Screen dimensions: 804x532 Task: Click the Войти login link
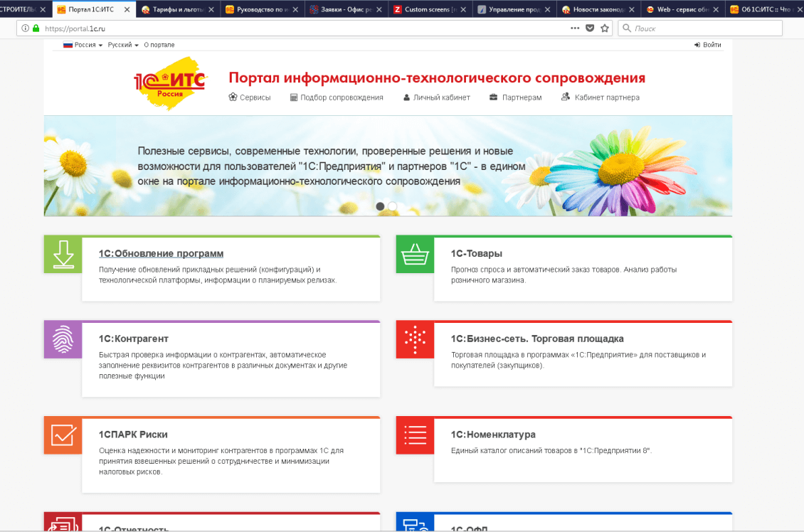[708, 45]
